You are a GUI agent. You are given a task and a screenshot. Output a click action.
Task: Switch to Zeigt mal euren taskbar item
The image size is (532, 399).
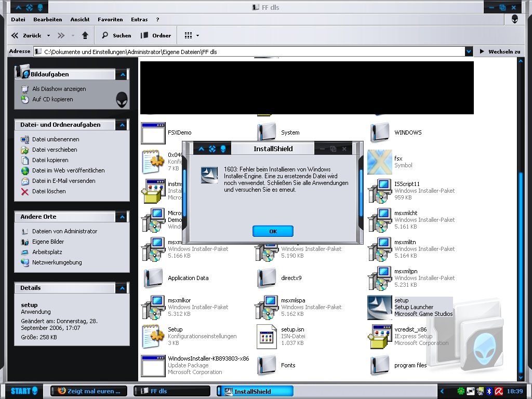click(89, 391)
